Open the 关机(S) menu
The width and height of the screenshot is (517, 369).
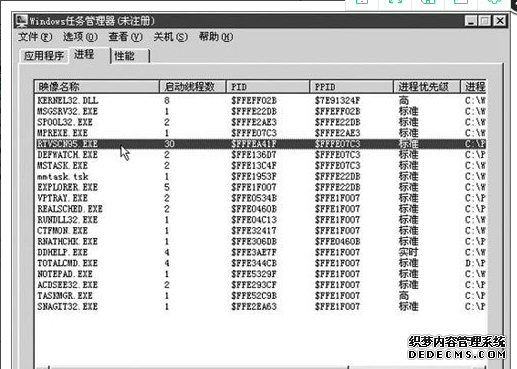(170, 37)
